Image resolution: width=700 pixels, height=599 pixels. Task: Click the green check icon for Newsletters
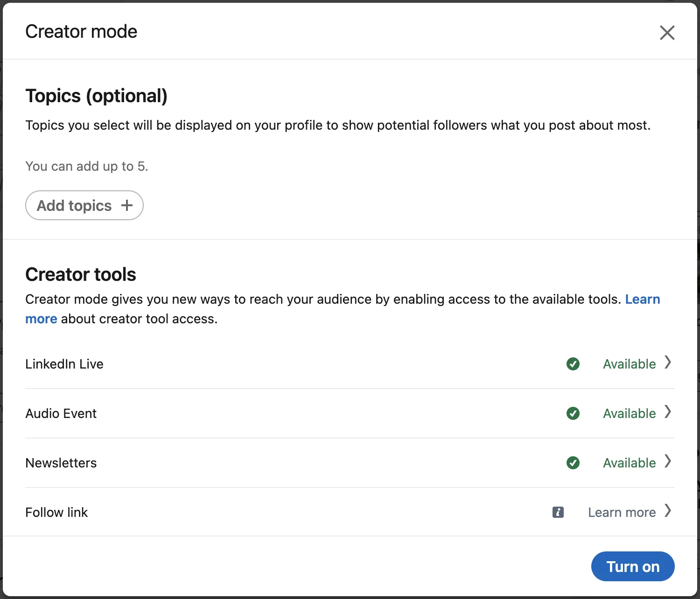(573, 463)
